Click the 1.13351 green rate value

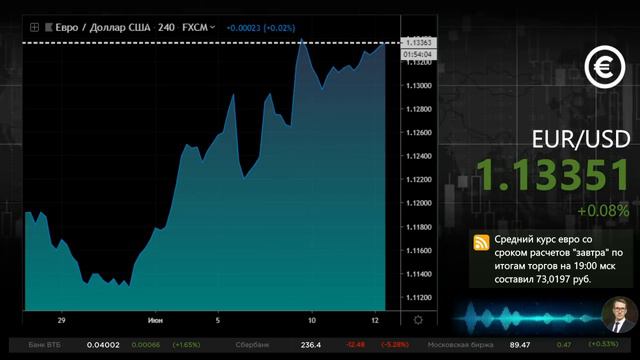pyautogui.click(x=553, y=175)
